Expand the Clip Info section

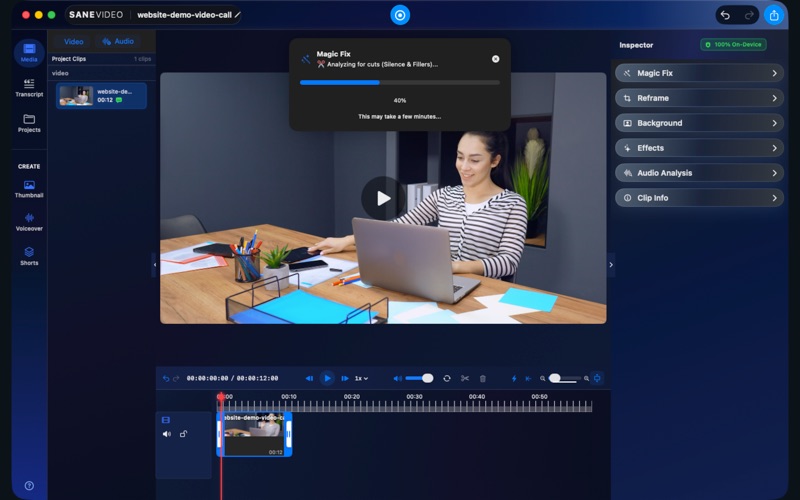point(699,198)
